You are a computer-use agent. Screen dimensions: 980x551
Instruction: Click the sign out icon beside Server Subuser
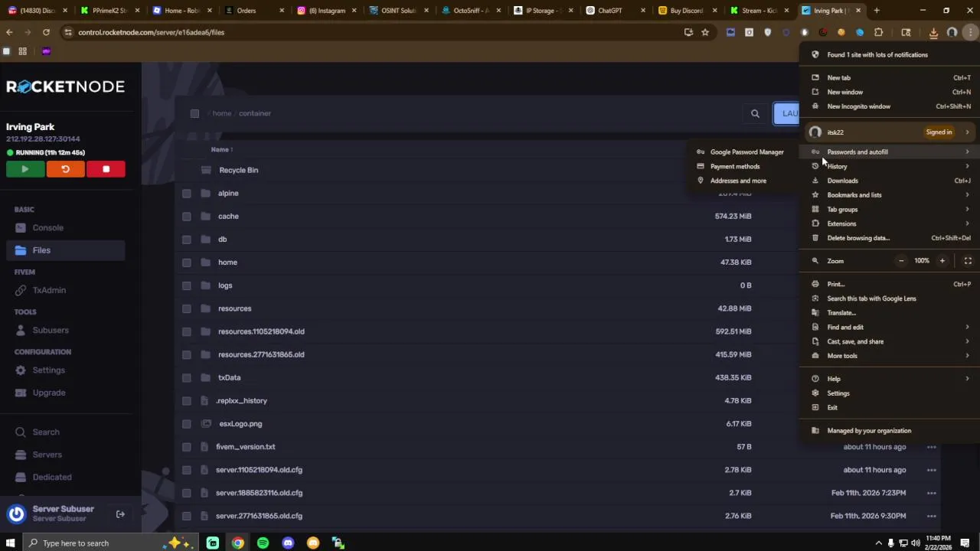[120, 514]
